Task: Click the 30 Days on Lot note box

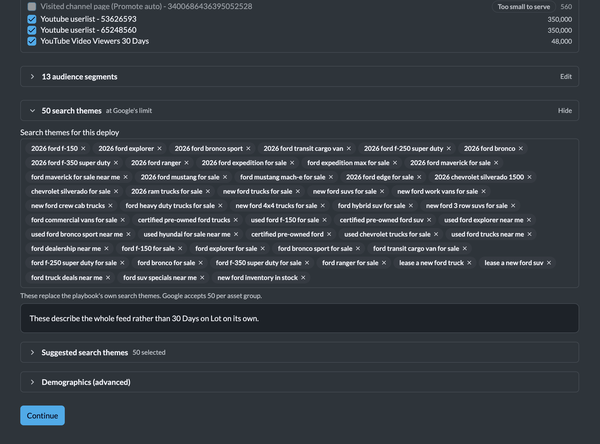Action: coord(299,318)
